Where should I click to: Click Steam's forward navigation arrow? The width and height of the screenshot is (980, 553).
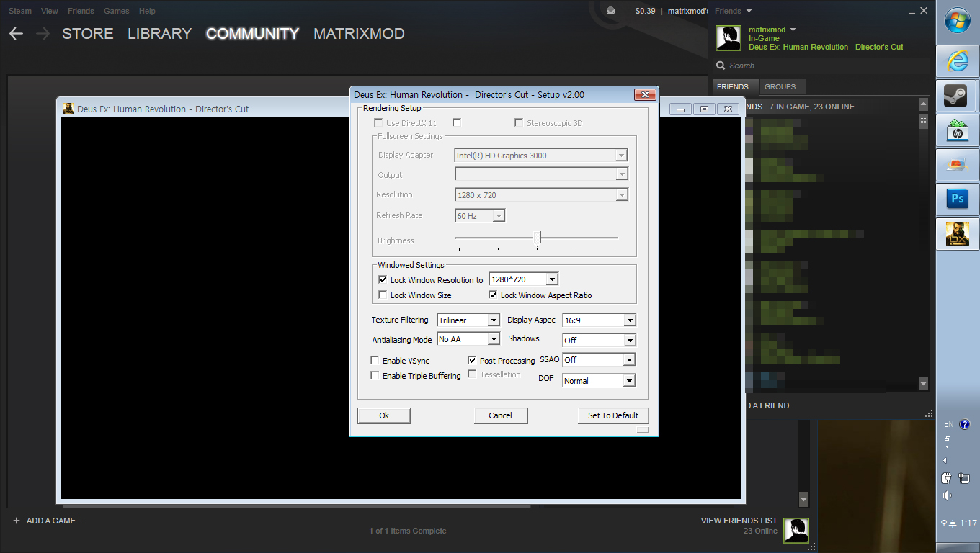point(43,34)
